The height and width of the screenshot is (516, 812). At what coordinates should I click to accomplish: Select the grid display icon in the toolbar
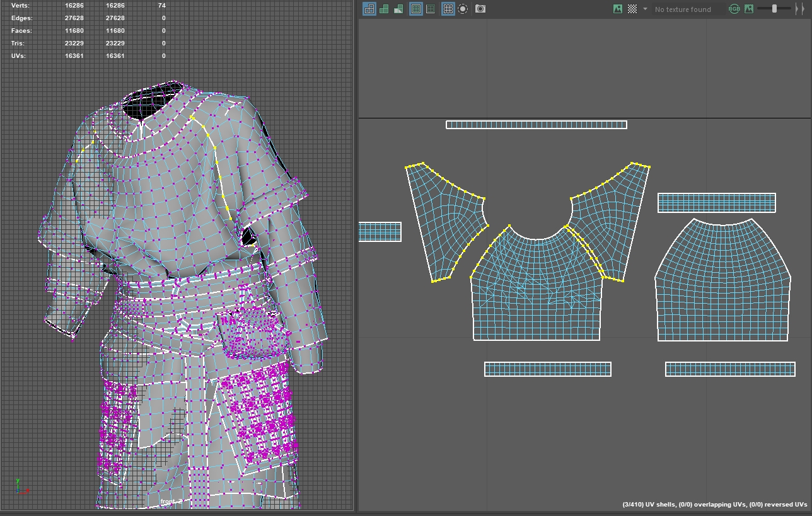click(x=448, y=9)
